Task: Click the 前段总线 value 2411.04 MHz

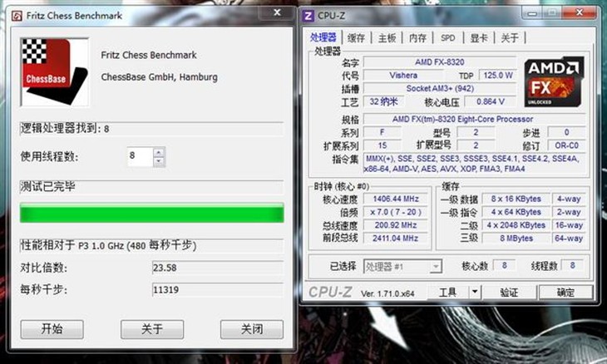Action: pyautogui.click(x=396, y=239)
